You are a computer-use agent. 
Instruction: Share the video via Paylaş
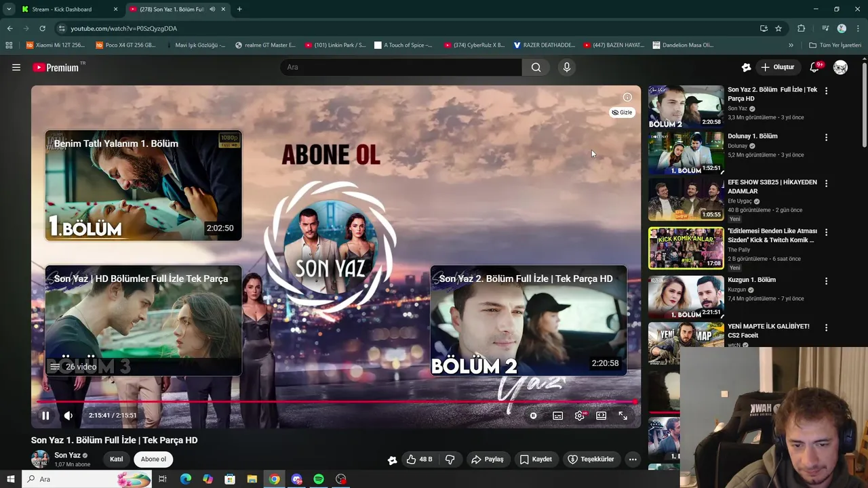487,459
